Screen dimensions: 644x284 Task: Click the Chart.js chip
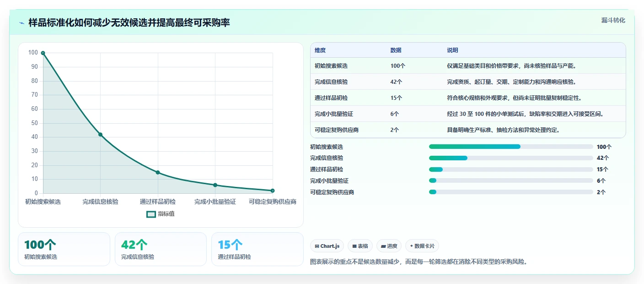tap(327, 246)
